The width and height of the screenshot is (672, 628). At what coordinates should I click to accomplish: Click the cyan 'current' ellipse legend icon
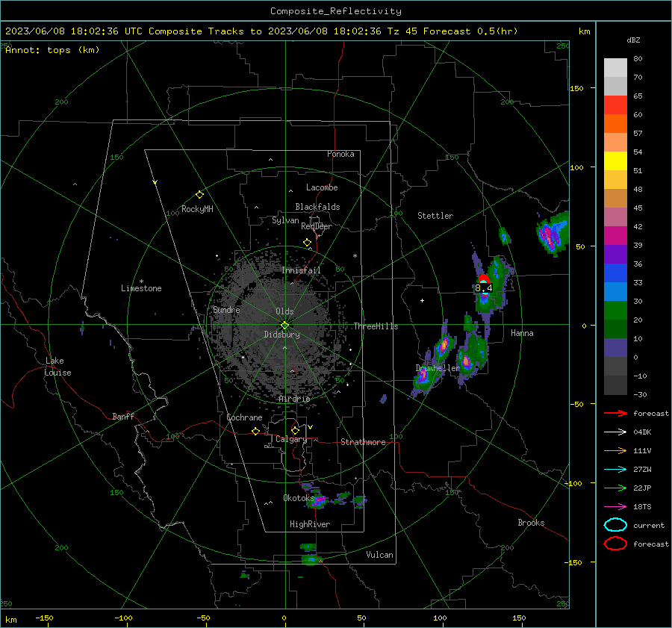[x=615, y=525]
